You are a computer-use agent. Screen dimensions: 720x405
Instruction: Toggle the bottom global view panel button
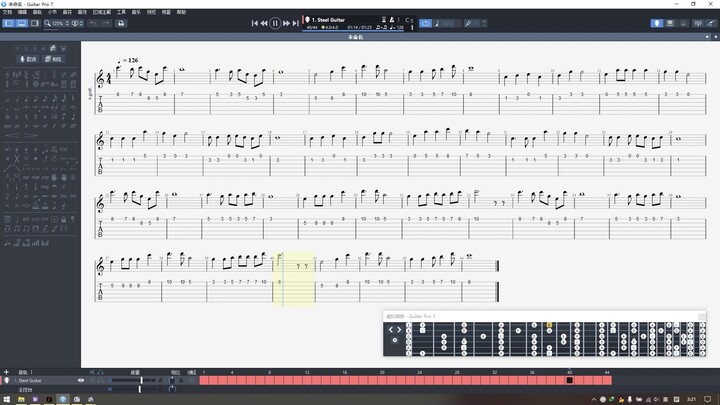point(22,23)
